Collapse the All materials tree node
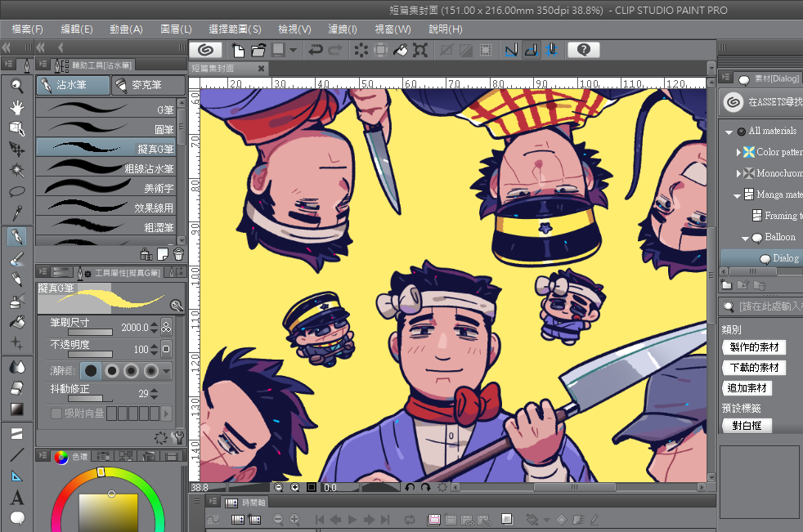Image resolution: width=803 pixels, height=532 pixels. point(729,132)
